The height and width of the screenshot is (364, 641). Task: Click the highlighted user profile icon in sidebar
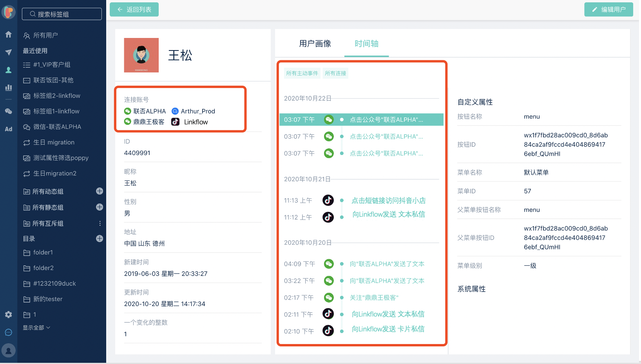(x=8, y=70)
